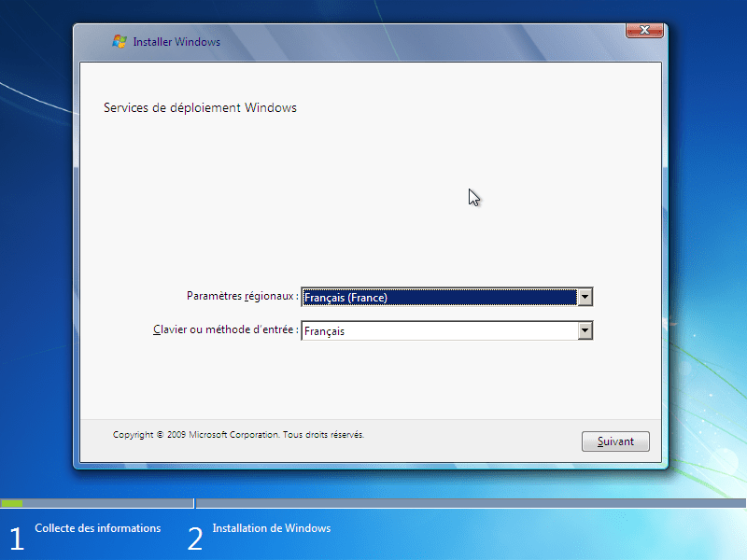Open the Paramètres régionaux dropdown arrow

(585, 297)
